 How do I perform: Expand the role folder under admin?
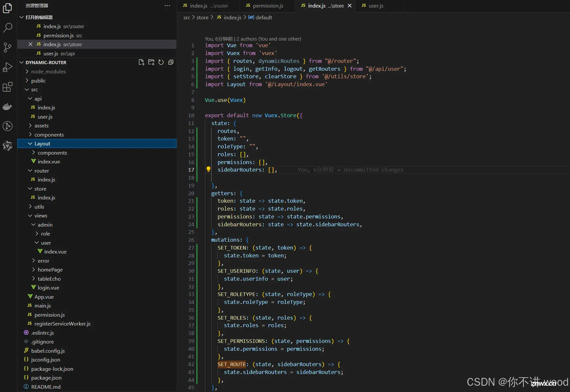97,233
